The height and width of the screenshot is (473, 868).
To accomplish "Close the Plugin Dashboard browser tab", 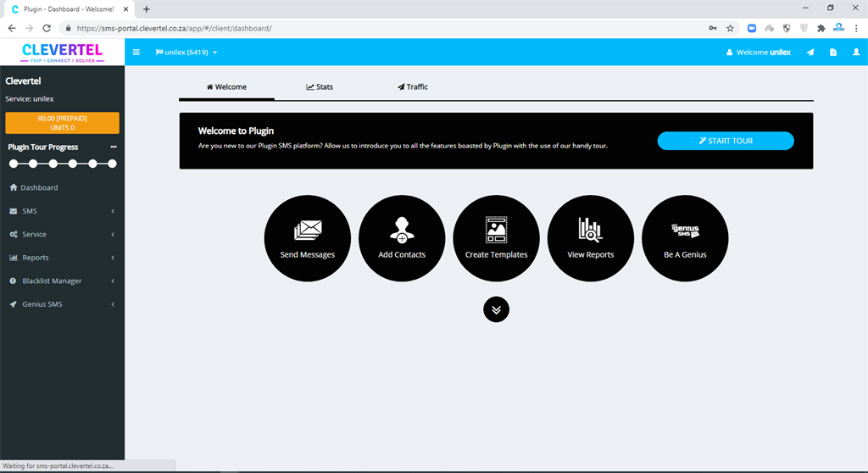I will click(x=125, y=8).
